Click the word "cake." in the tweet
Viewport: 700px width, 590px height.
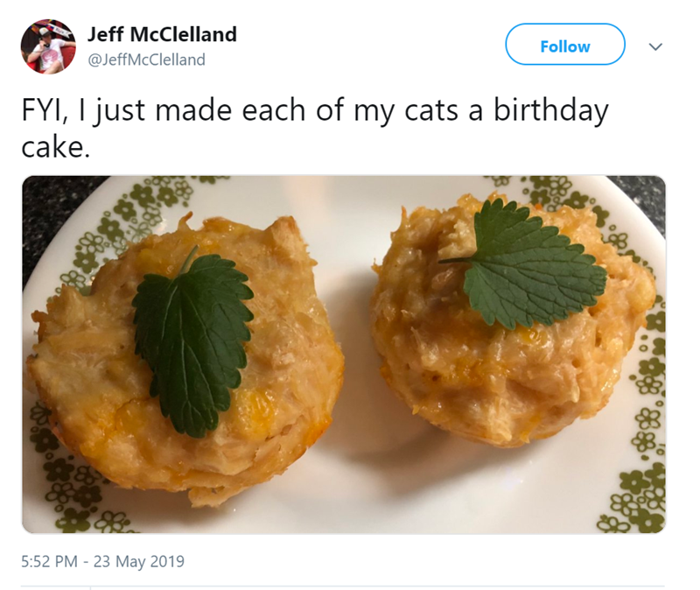55,147
